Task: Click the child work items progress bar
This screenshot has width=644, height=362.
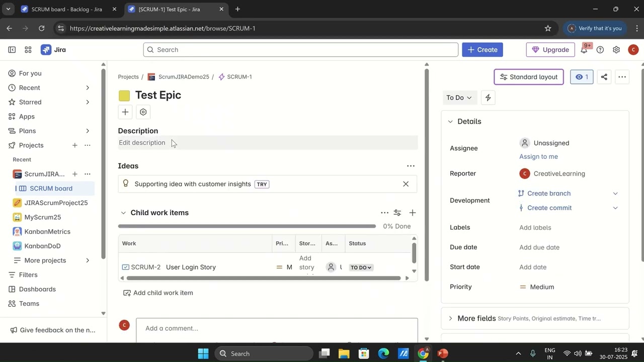Action: pos(247,226)
